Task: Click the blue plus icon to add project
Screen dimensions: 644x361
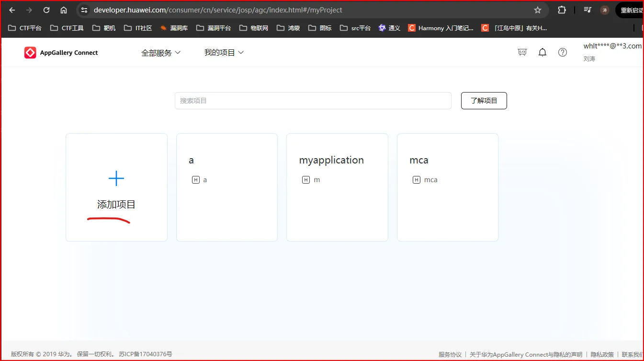Action: [x=116, y=179]
